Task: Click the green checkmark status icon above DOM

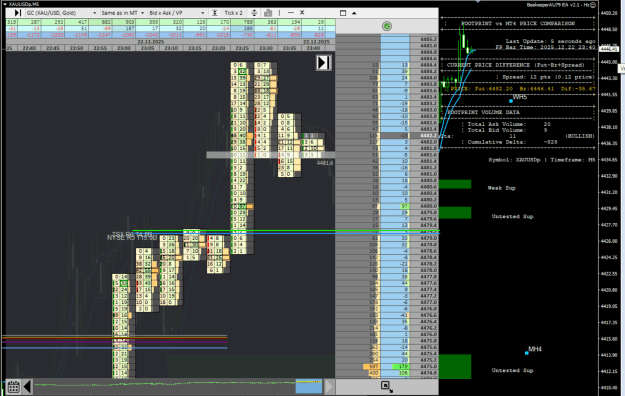Action: 387,26
